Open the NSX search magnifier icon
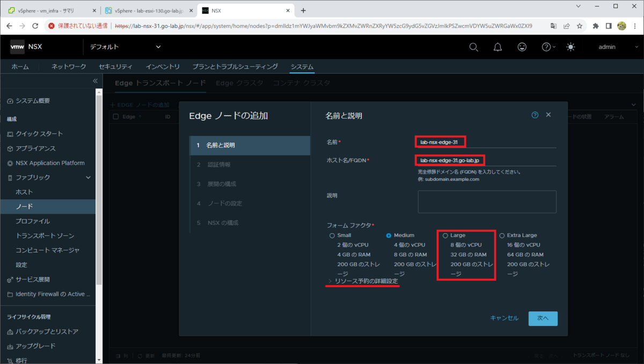644x364 pixels. pos(473,47)
